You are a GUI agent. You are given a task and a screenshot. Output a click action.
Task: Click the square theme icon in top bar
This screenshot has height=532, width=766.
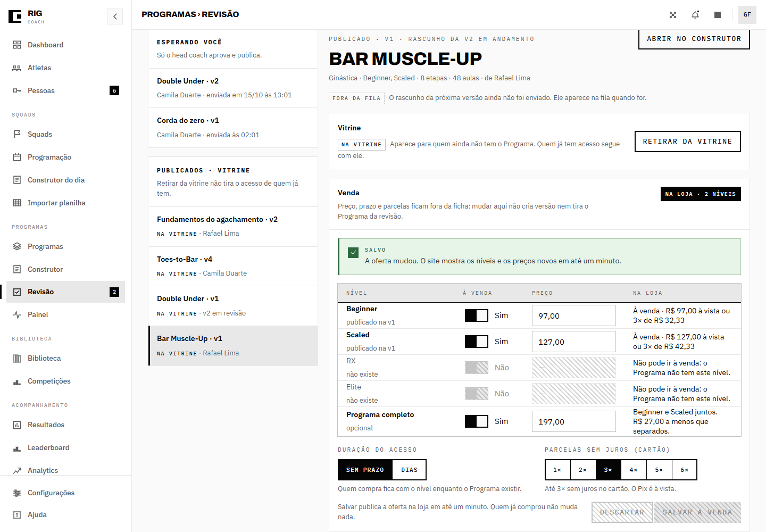(x=718, y=15)
